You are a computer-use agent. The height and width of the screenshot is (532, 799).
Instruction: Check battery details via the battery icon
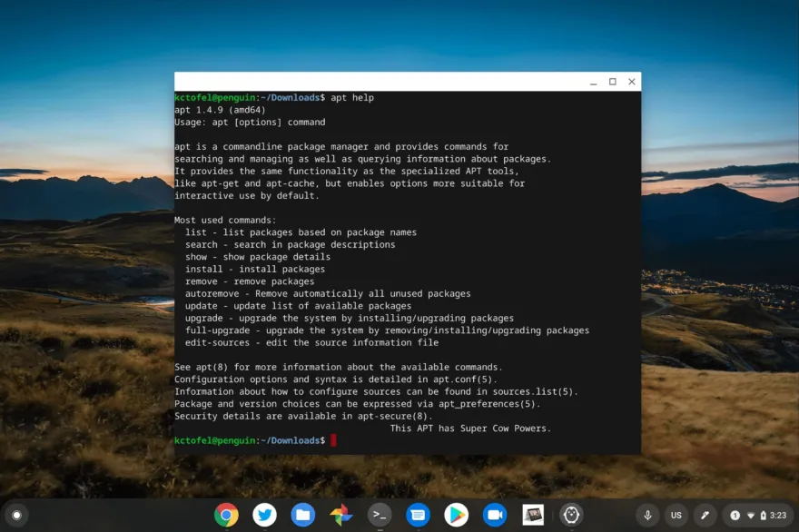coord(764,515)
